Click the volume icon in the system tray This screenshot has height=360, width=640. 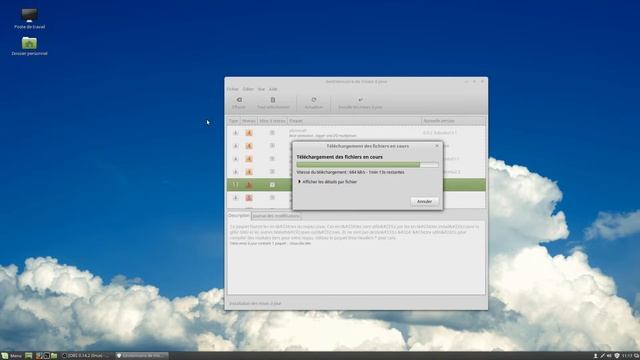(x=609, y=356)
